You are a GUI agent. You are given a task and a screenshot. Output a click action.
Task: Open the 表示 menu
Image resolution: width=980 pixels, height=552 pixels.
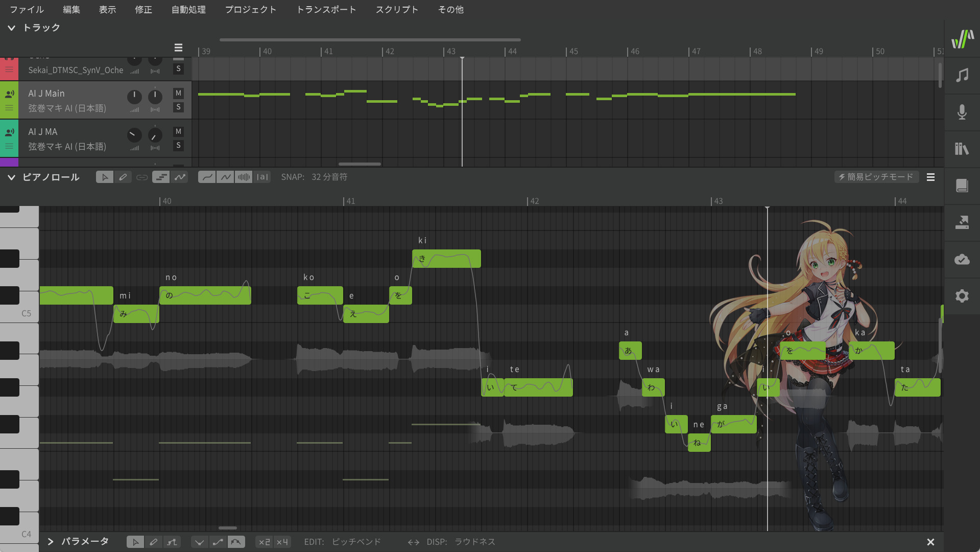(107, 9)
